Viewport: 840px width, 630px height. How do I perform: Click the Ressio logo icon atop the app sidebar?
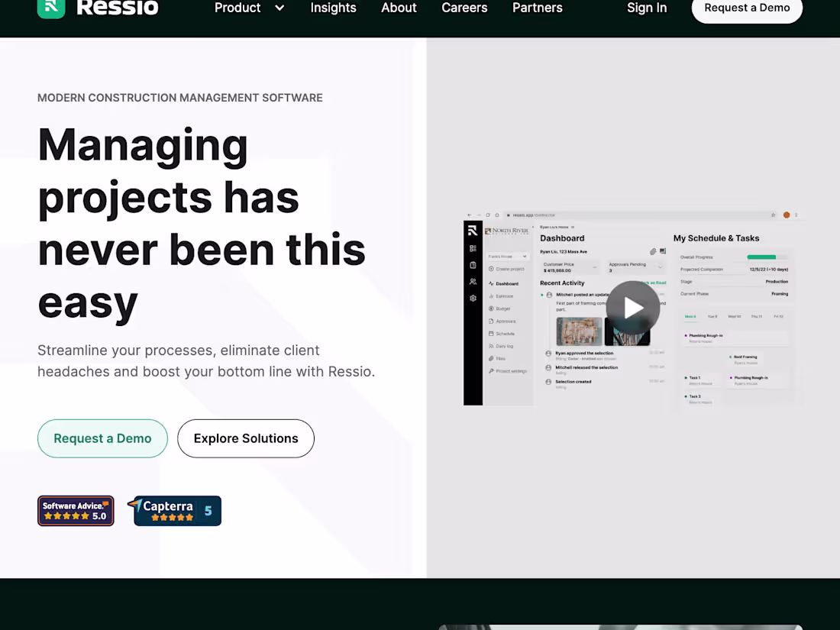472,230
